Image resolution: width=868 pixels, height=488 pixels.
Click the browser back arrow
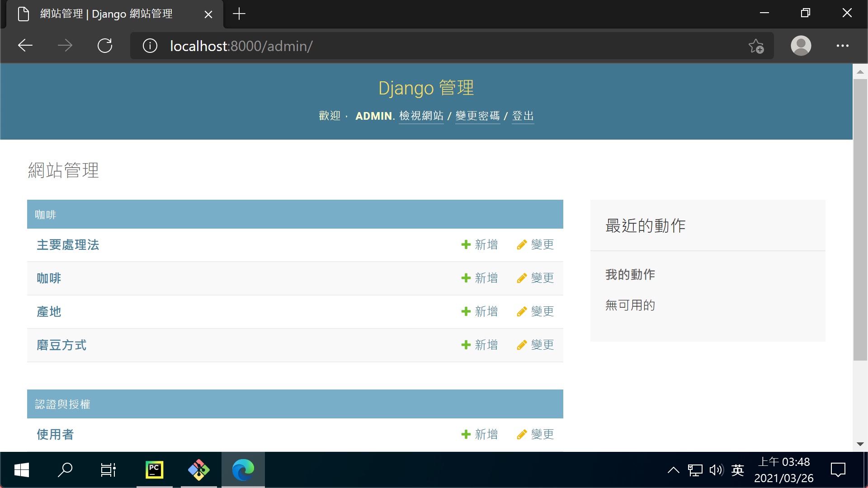(x=25, y=46)
